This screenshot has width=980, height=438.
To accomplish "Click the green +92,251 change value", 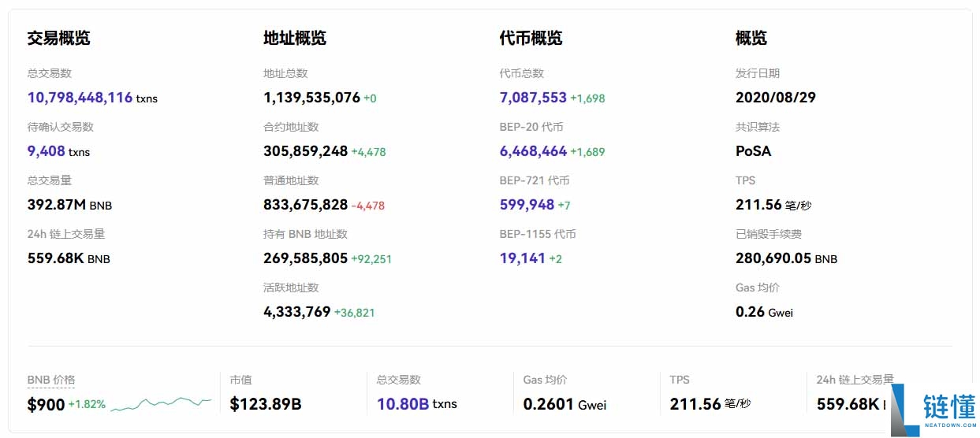I will (x=371, y=259).
